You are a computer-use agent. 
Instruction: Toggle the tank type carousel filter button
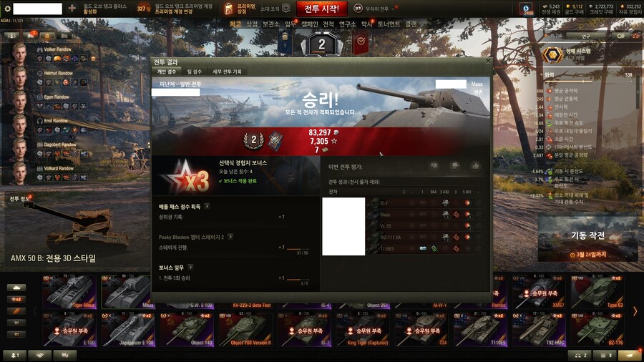(x=16, y=288)
